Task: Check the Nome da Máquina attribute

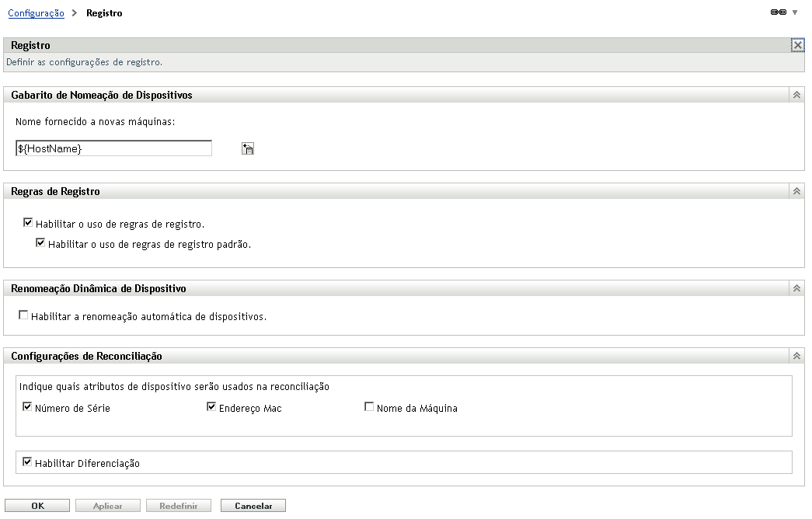Action: [x=369, y=406]
